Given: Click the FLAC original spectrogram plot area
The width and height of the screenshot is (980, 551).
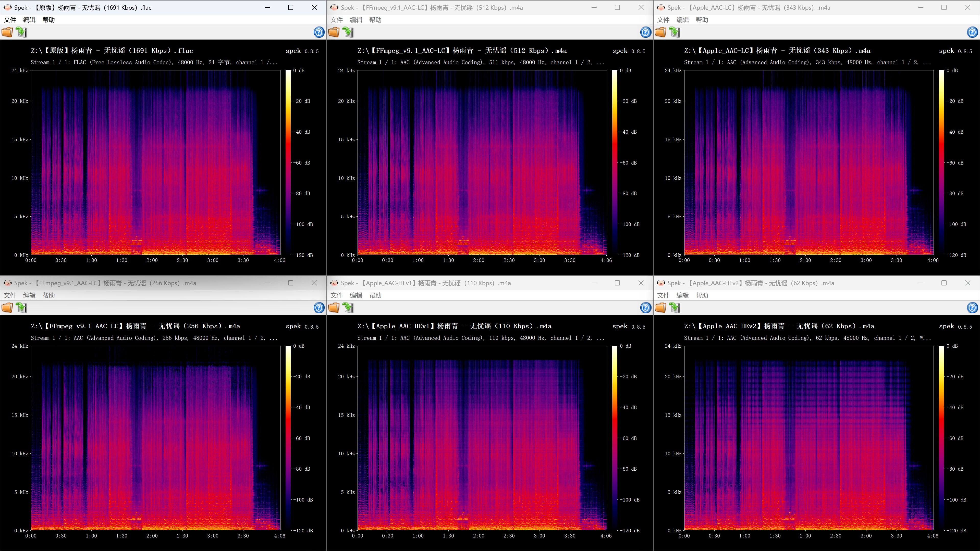Looking at the screenshot, I should pyautogui.click(x=155, y=162).
